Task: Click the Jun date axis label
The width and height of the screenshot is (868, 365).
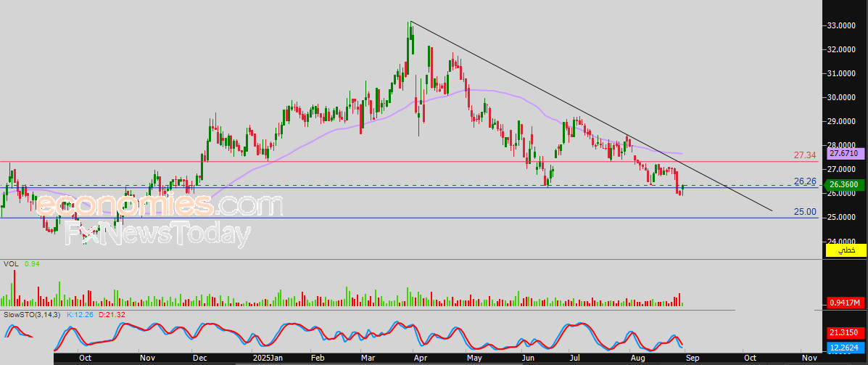Action: click(x=528, y=358)
